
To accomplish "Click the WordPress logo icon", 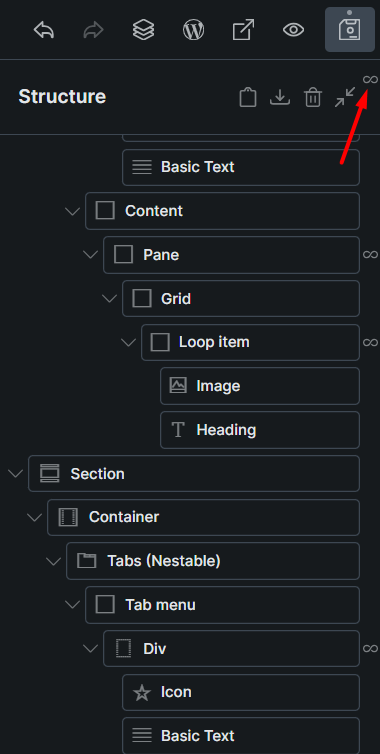I will pos(193,30).
